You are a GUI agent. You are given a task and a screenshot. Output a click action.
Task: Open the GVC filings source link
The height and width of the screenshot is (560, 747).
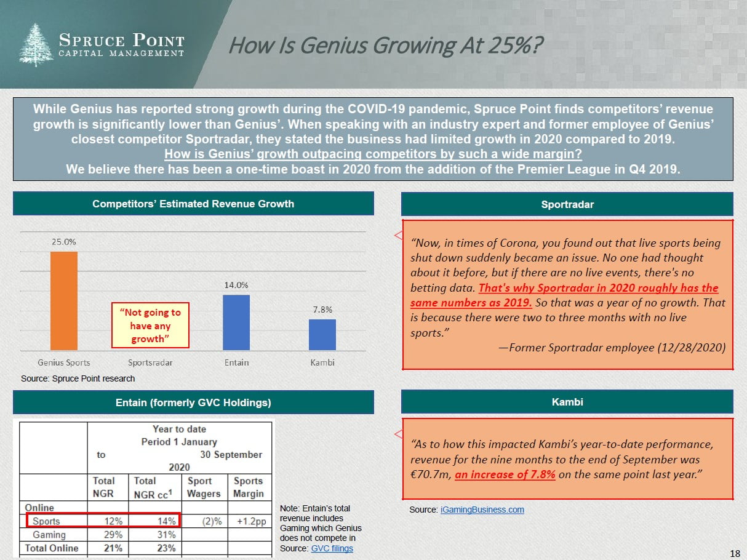(x=332, y=548)
